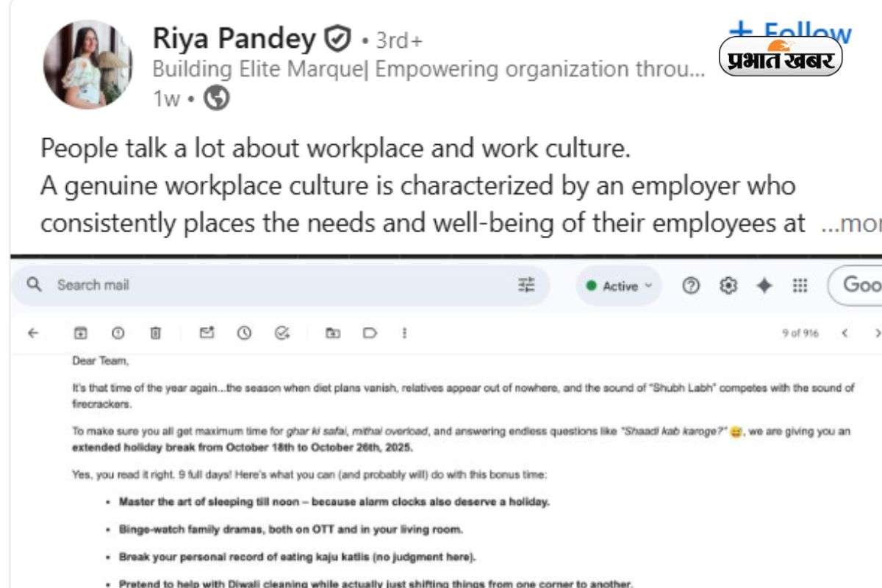Open the Google apps grid menu
Viewport: 882px width, 588px height.
[800, 286]
